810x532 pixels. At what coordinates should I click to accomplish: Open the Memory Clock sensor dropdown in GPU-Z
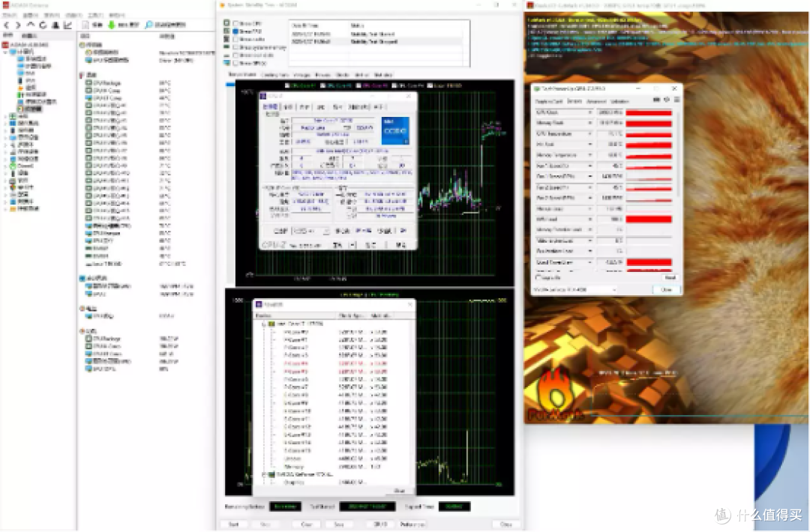[x=590, y=123]
